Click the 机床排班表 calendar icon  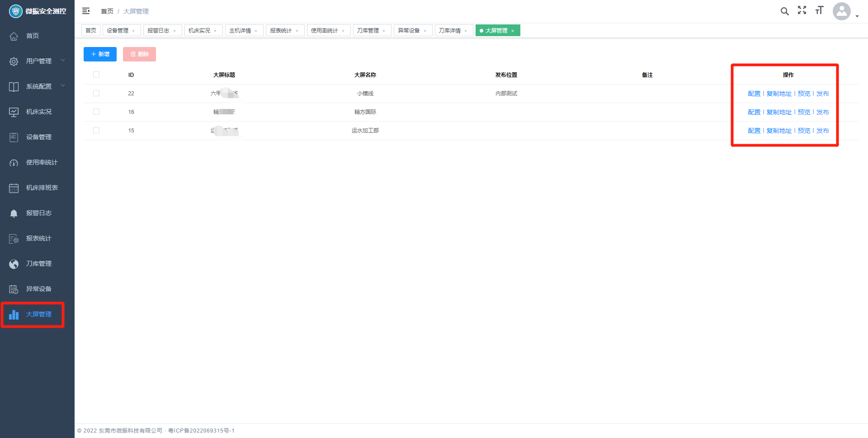14,188
